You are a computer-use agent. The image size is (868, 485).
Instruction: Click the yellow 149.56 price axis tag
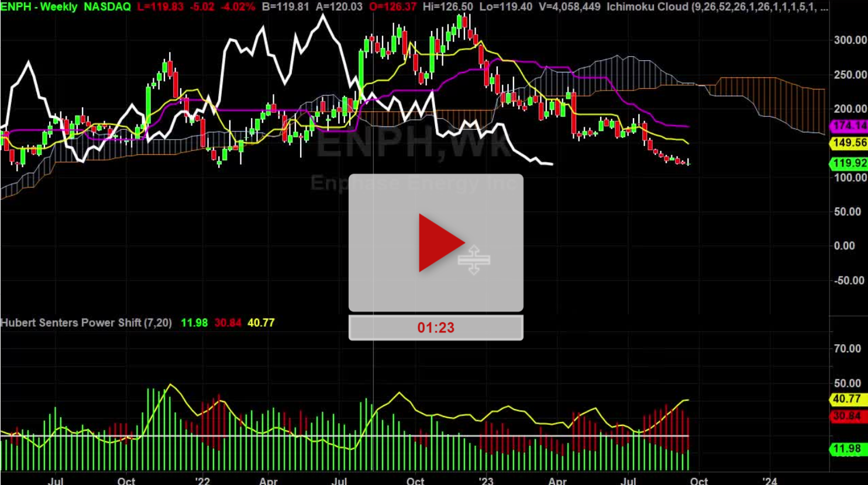tap(849, 143)
